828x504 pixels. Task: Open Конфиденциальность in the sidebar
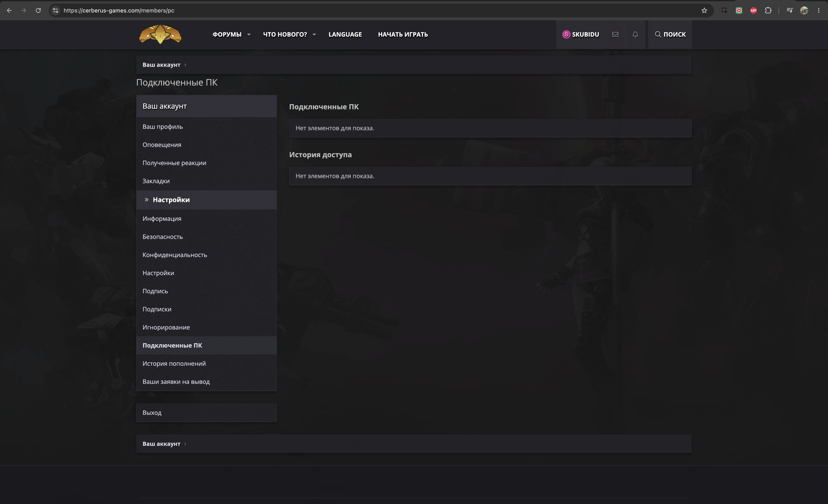tap(206, 255)
